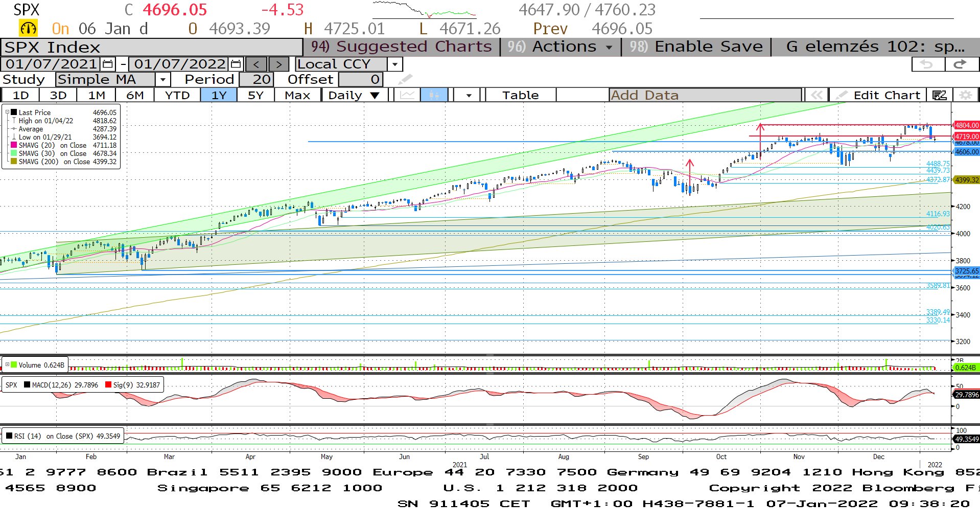The image size is (980, 524).
Task: Click the next period arrow button
Action: tap(278, 64)
